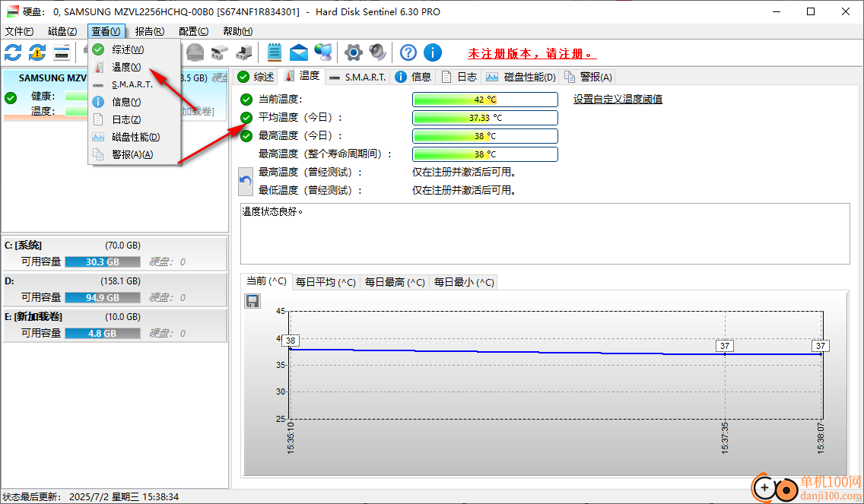Open the blue notepad report icon
This screenshot has height=504, width=864.
pos(274,52)
